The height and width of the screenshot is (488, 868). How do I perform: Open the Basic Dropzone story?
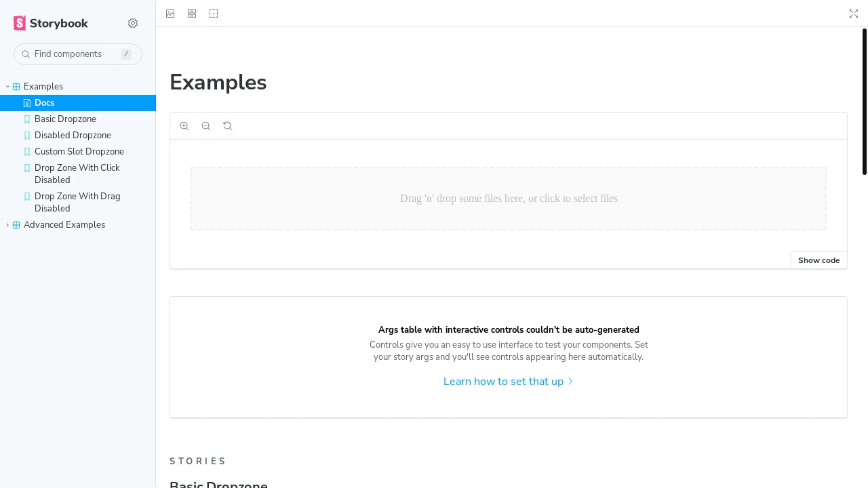tap(78, 119)
